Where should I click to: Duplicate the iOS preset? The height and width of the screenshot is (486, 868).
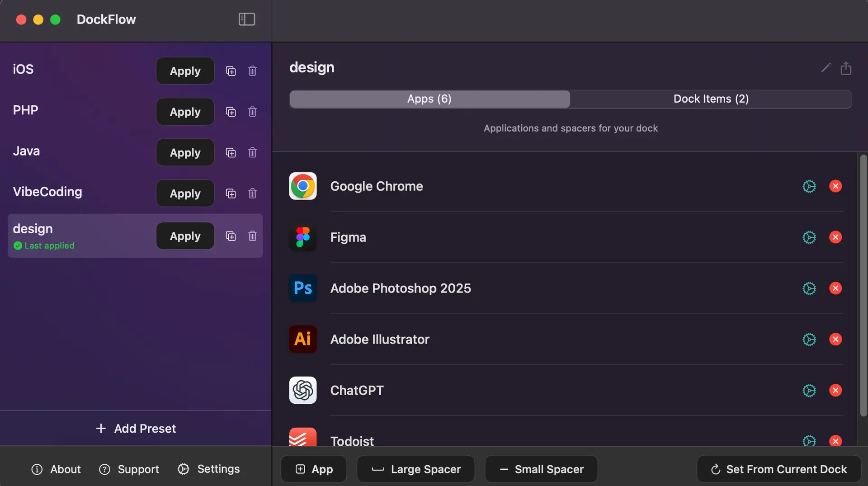231,71
